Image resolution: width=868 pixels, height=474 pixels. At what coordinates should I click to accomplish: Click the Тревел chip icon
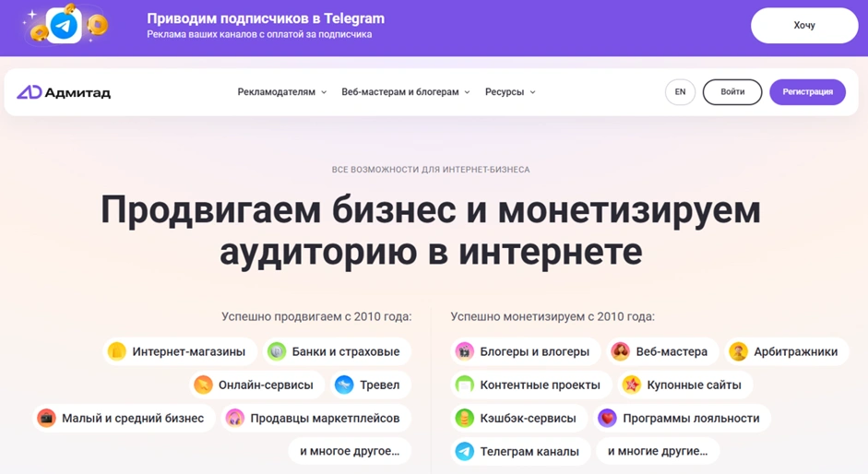(x=344, y=385)
